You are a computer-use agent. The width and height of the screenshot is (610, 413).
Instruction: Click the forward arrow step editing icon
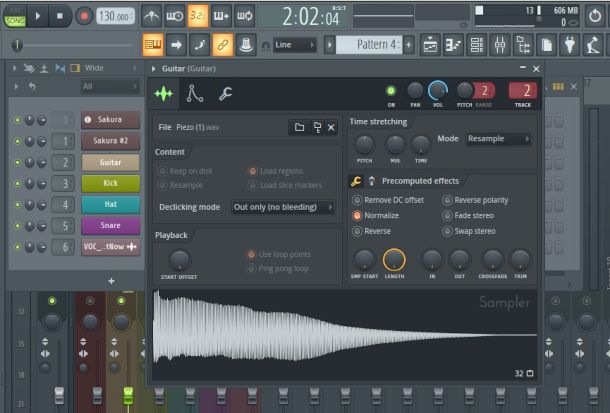point(176,45)
